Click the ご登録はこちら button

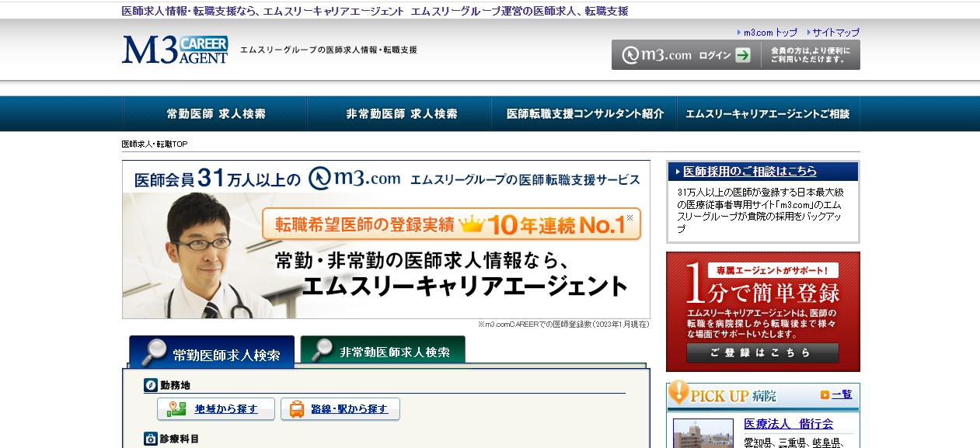pos(762,352)
